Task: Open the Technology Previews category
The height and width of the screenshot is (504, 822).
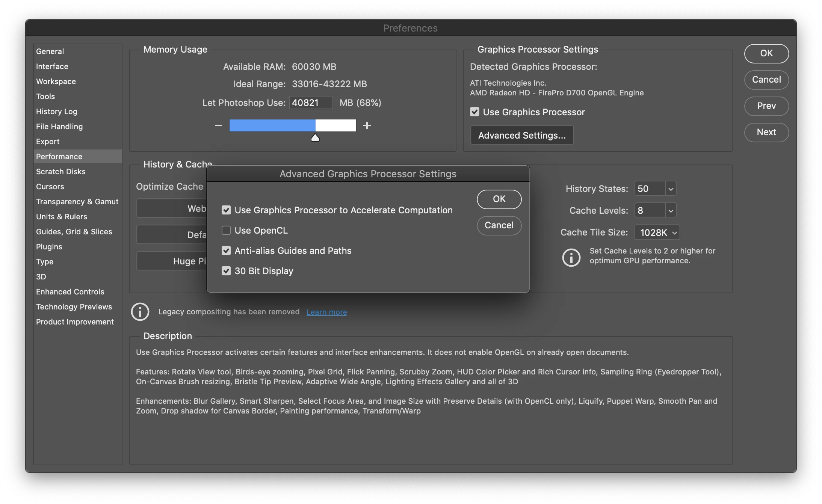Action: pos(74,307)
